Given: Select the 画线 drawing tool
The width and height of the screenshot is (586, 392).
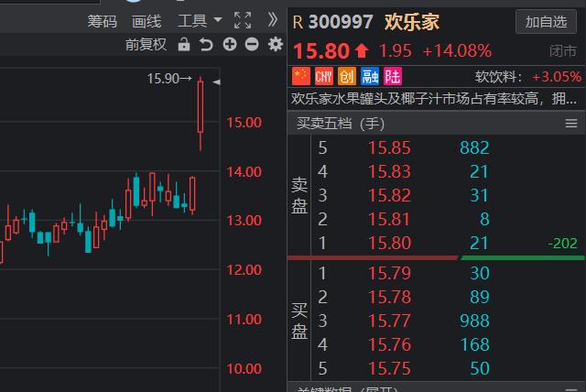Looking at the screenshot, I should (x=146, y=21).
